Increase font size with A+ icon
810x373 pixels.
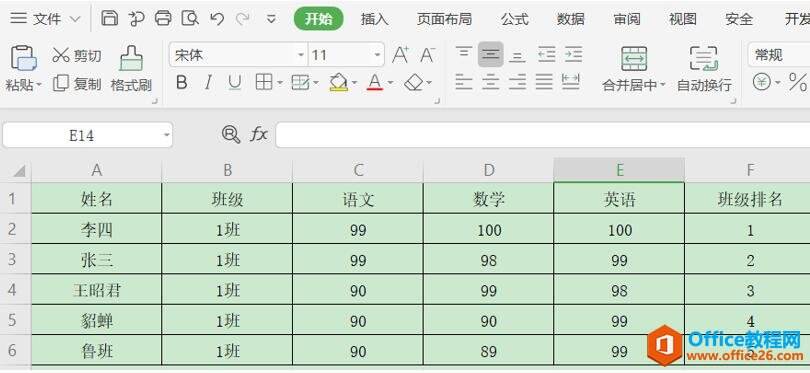pos(400,55)
